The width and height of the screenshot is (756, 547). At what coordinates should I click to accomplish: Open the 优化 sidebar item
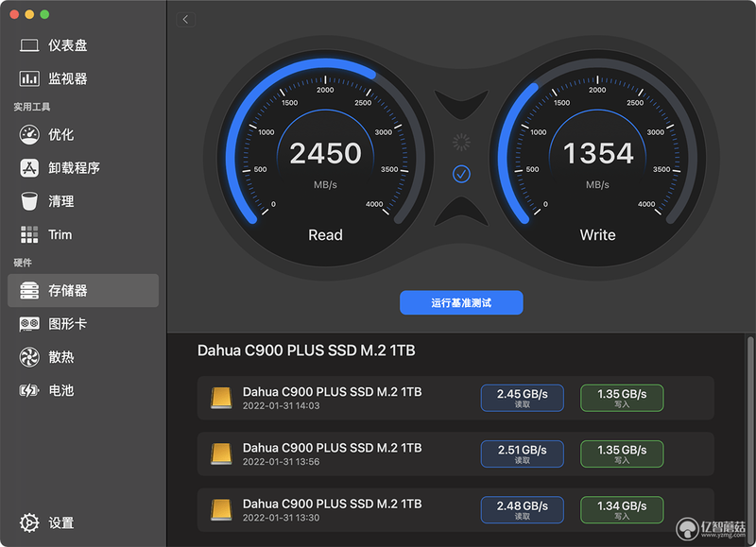[61, 134]
